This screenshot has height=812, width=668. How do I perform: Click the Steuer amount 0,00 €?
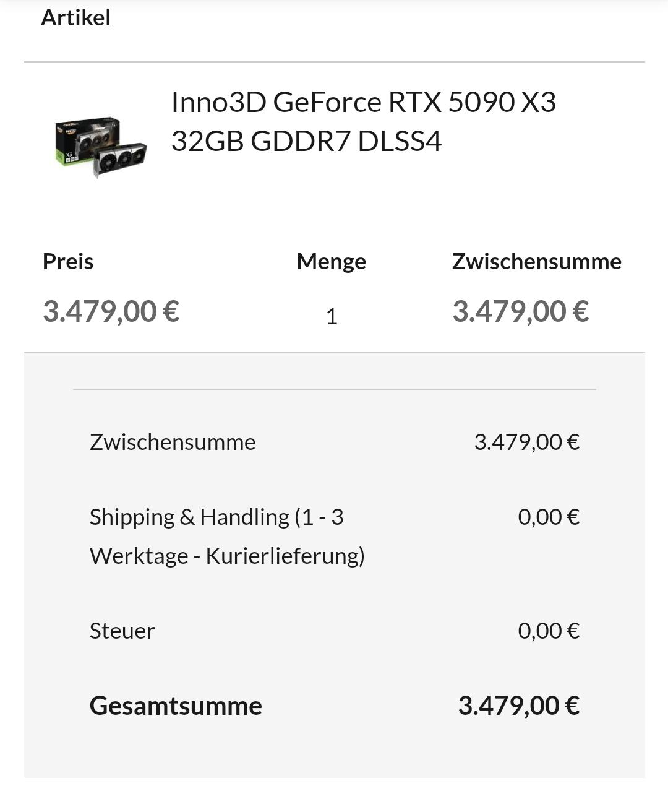click(549, 631)
